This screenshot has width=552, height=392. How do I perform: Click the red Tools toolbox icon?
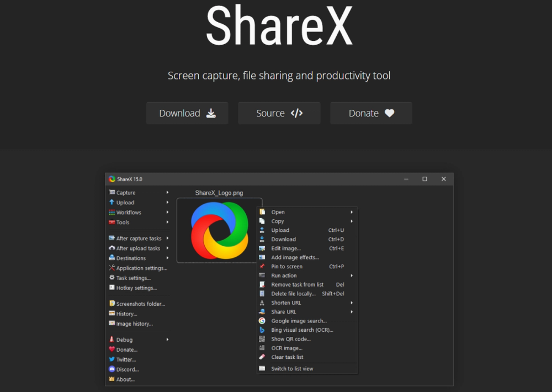[x=112, y=222]
